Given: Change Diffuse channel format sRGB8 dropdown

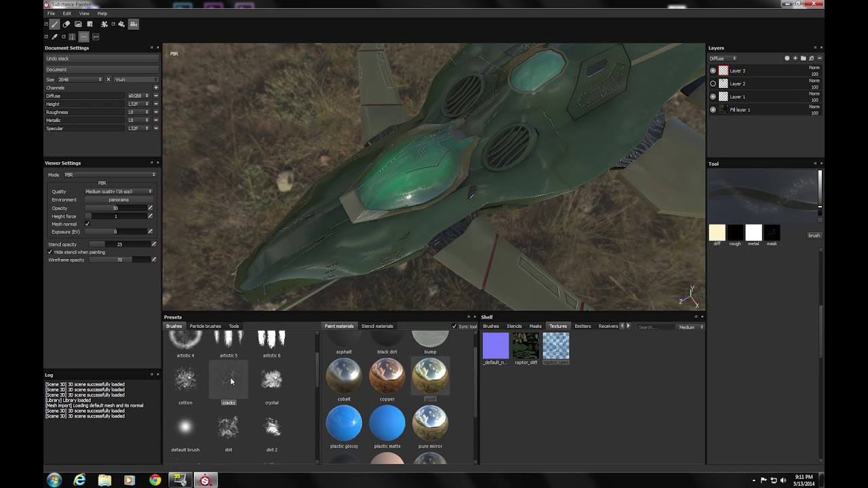Looking at the screenshot, I should click(x=138, y=96).
